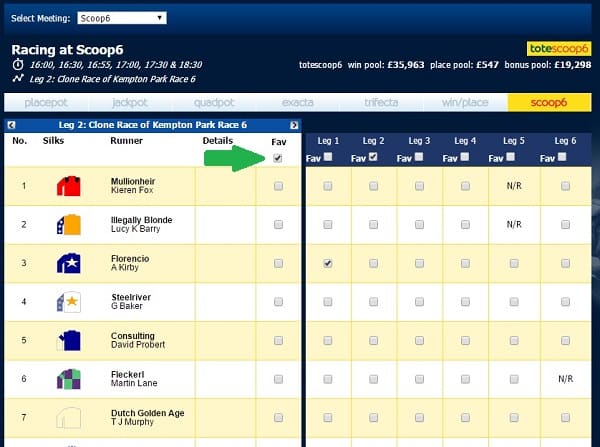Click the place pool £547 amount
Screen dimensions: 600x447
(x=488, y=65)
